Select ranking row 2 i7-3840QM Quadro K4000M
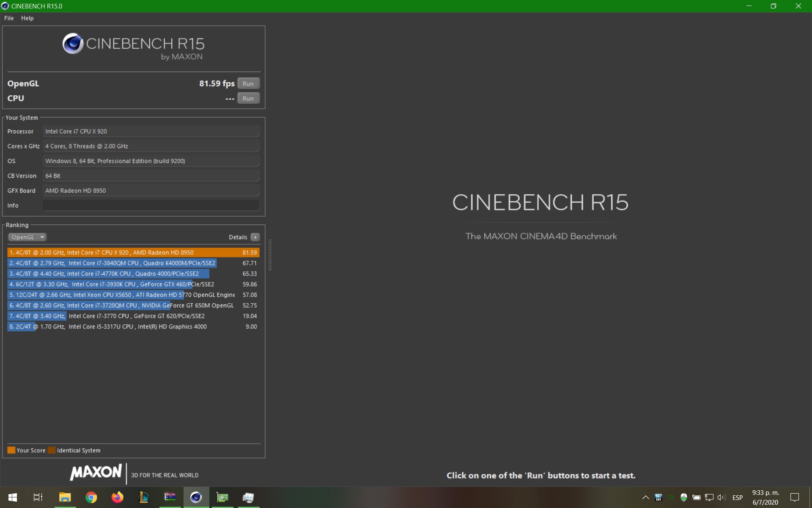This screenshot has height=508, width=812. (133, 263)
